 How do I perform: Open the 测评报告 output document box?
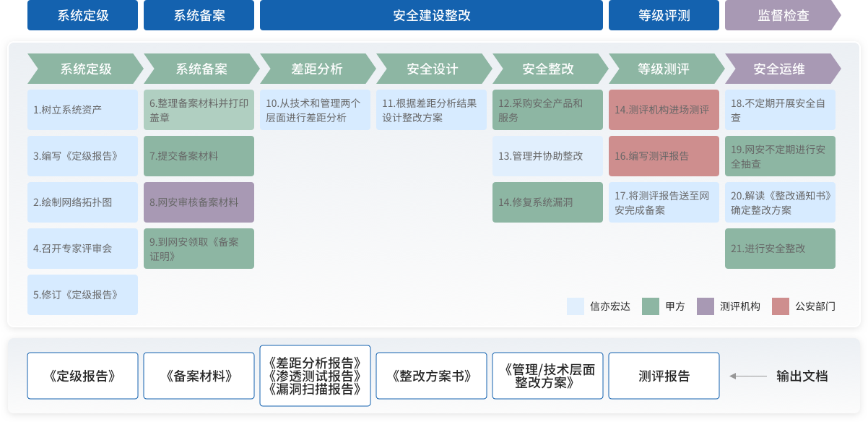coord(664,376)
